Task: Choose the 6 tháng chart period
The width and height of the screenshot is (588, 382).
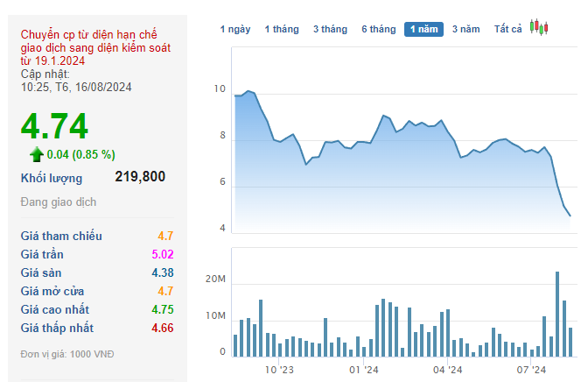Action: (x=378, y=29)
